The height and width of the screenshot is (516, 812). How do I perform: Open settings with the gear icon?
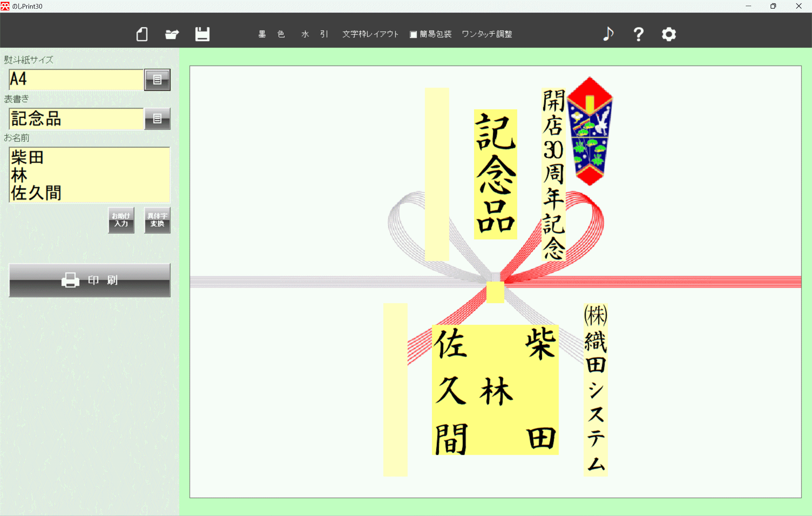point(669,34)
